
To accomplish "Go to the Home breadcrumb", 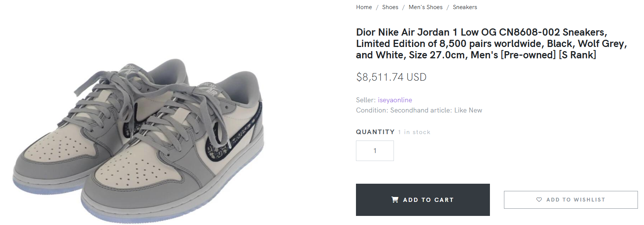I will coord(364,7).
